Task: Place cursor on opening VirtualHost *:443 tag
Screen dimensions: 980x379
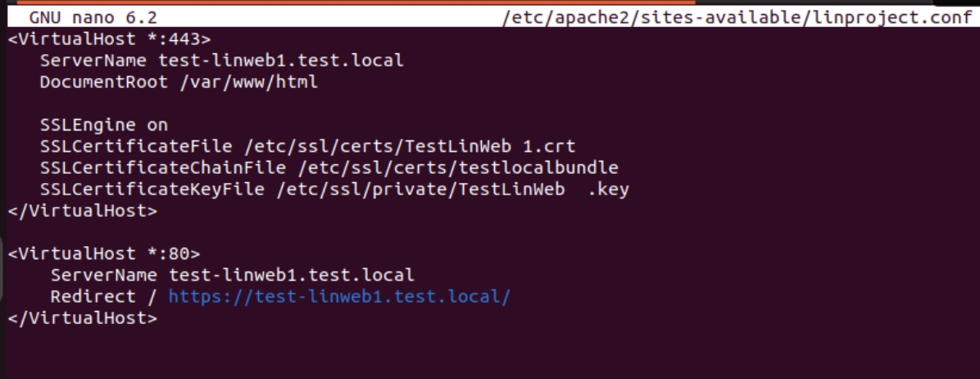Action: click(x=109, y=39)
